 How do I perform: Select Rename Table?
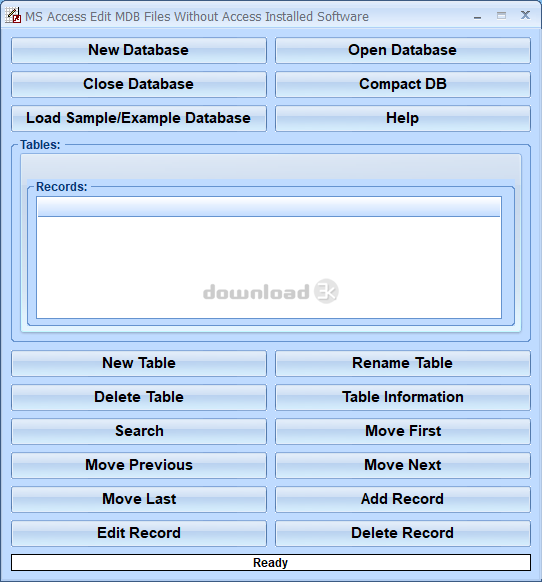tap(403, 363)
